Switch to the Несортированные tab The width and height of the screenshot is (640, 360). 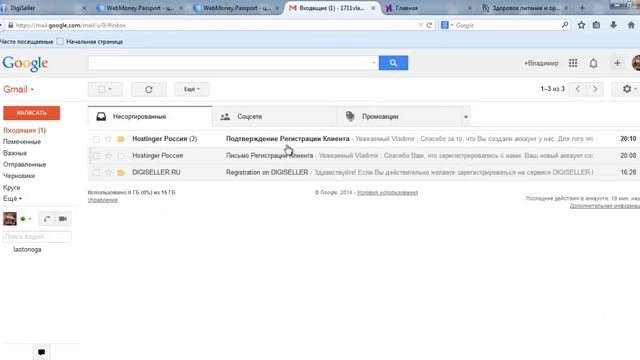(150, 117)
